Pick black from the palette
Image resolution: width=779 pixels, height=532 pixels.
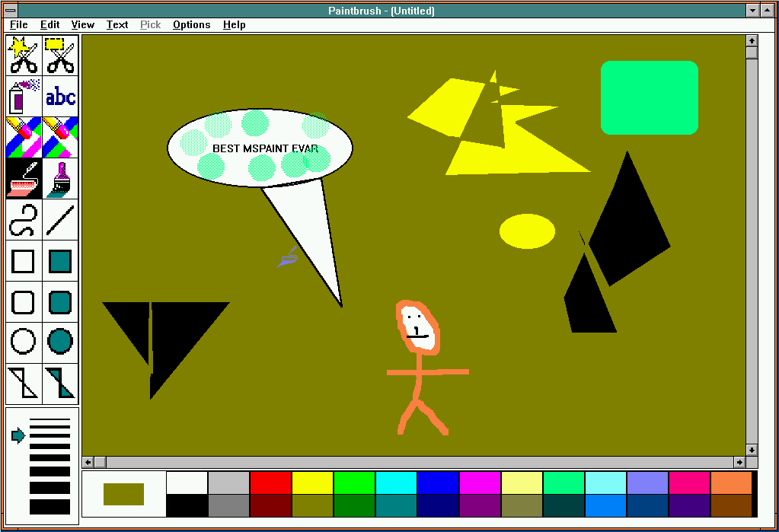coord(187,505)
